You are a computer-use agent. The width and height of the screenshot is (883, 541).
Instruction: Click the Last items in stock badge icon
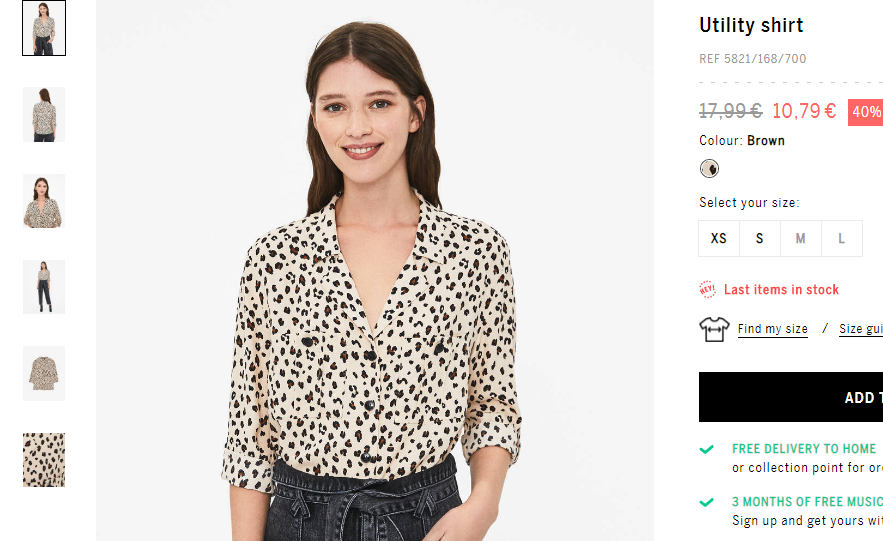tap(707, 289)
